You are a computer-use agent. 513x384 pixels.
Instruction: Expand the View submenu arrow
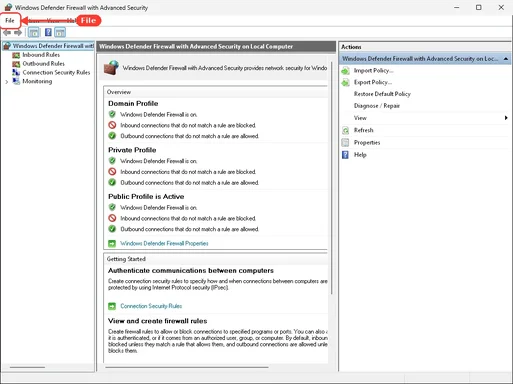pos(506,118)
